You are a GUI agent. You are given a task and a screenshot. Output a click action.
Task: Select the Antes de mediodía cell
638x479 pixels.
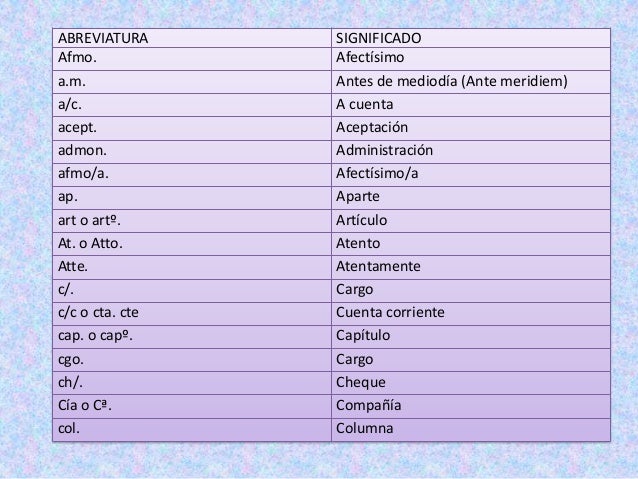point(471,82)
